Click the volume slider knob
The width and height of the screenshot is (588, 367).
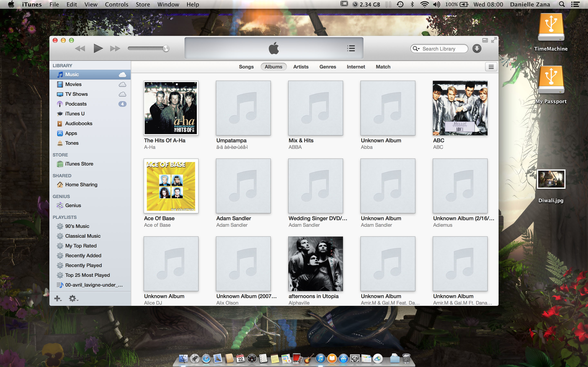(x=166, y=48)
